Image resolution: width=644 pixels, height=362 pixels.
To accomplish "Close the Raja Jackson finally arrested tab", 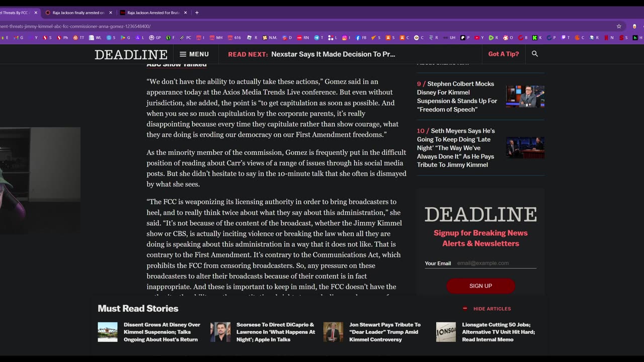I will 110,13.
